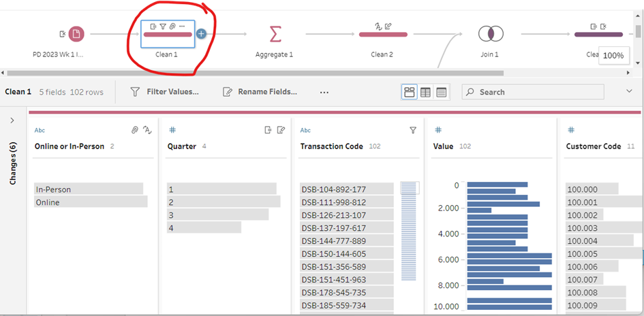Click the Value field header
The width and height of the screenshot is (644, 316).
coord(444,146)
